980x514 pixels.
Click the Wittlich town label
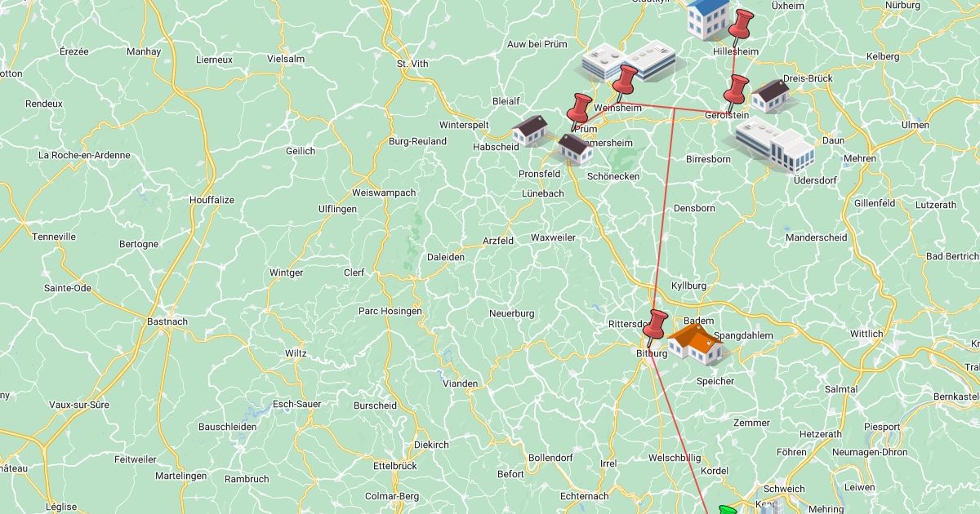866,334
